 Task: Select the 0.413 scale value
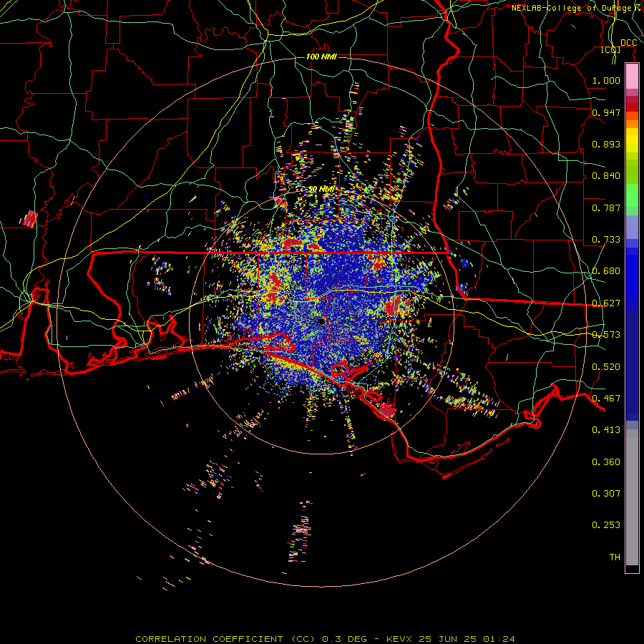point(606,430)
